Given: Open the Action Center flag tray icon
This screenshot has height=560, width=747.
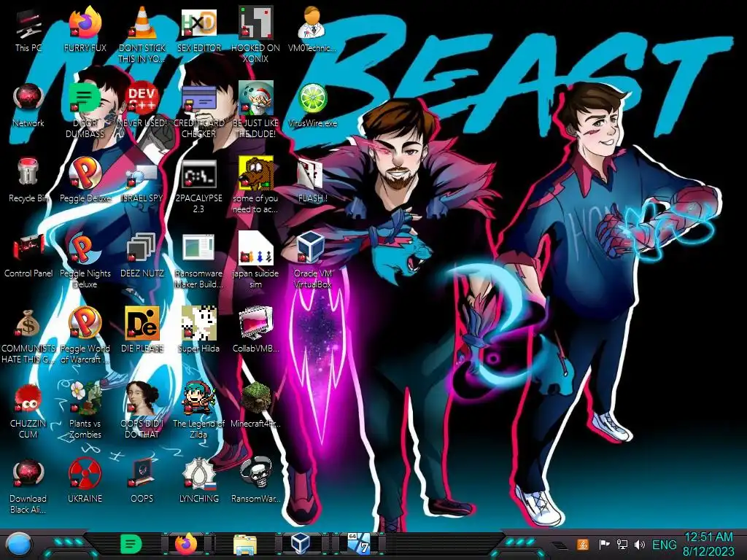Looking at the screenshot, I should tap(604, 544).
